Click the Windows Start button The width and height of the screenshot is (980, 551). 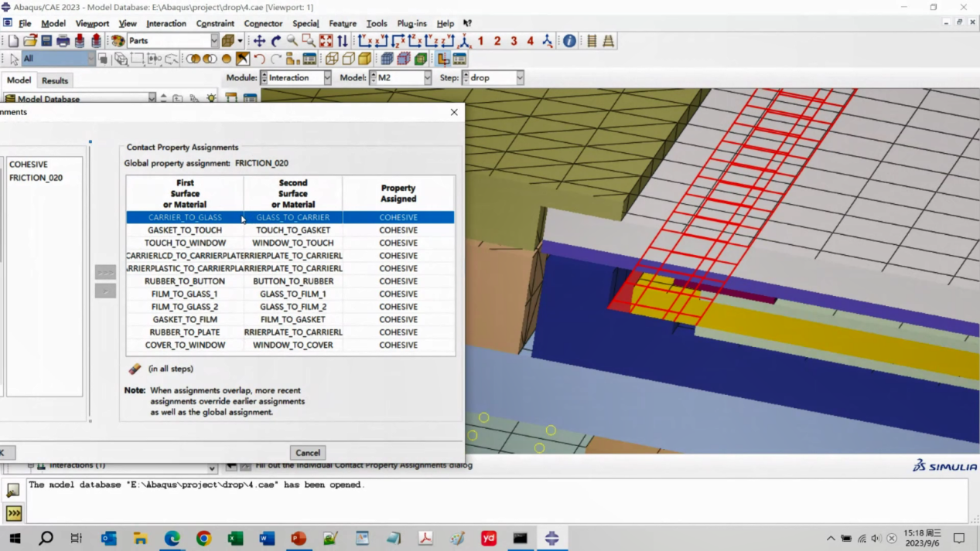coord(15,538)
